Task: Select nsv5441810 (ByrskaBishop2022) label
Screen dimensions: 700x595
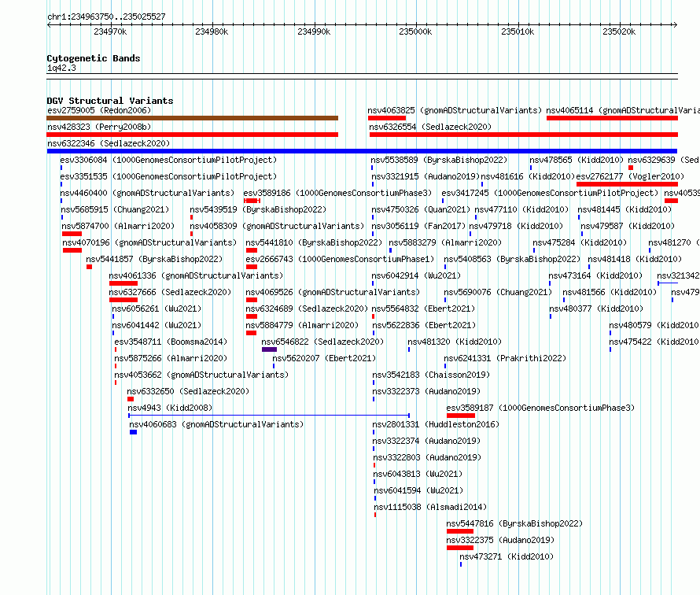Action: click(x=314, y=242)
